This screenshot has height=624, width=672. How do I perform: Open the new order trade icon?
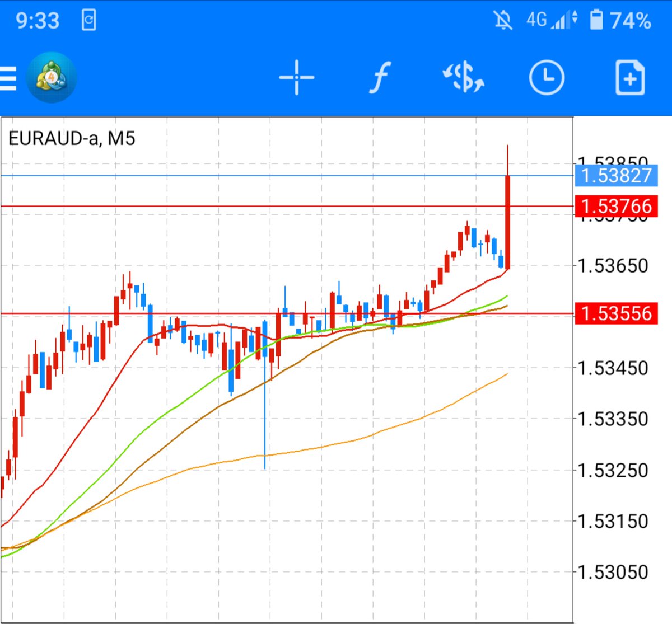coord(464,77)
